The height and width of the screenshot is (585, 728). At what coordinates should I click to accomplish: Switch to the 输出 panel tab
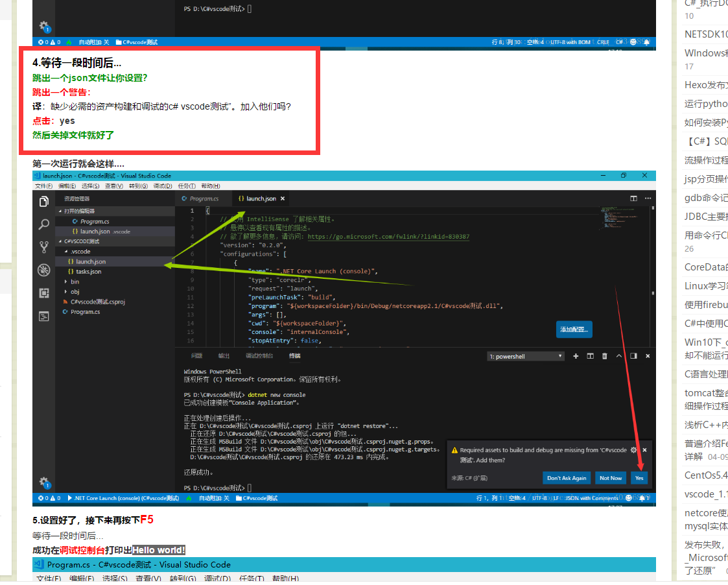click(224, 356)
